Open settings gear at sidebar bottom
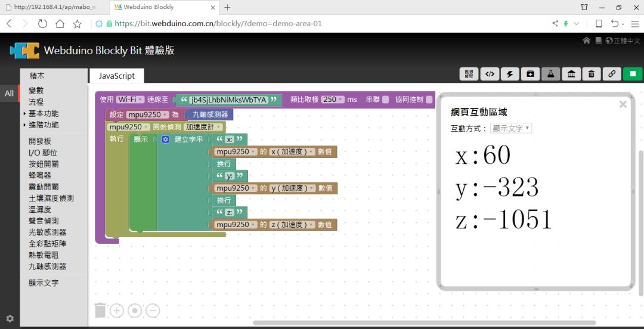Image resolution: width=644 pixels, height=329 pixels. point(10,318)
